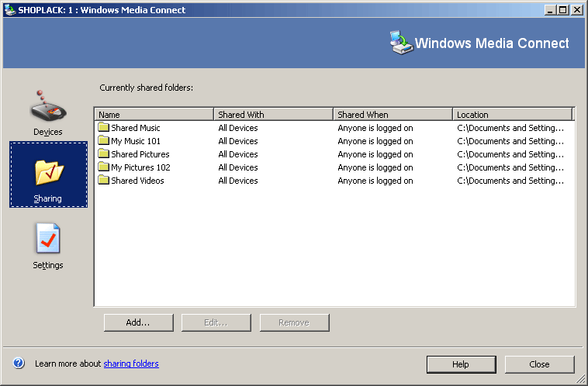
Task: Follow the sharing folders link
Action: pyautogui.click(x=131, y=364)
